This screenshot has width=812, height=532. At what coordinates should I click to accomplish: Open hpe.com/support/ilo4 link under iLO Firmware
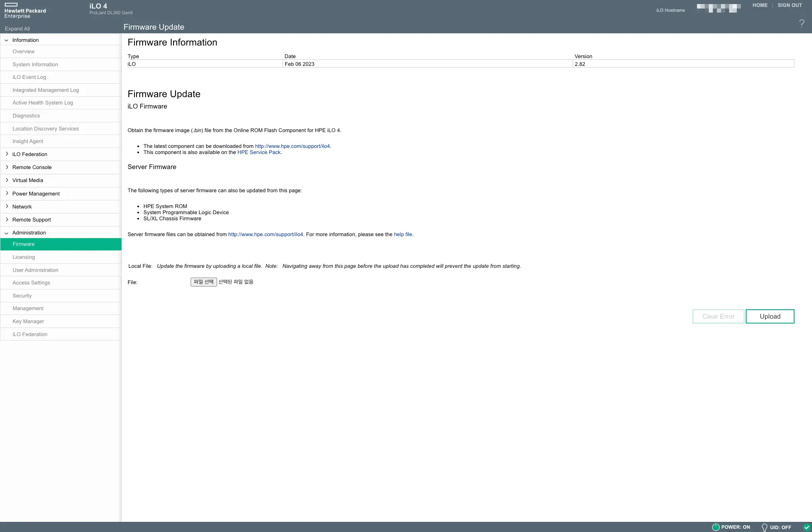click(292, 146)
